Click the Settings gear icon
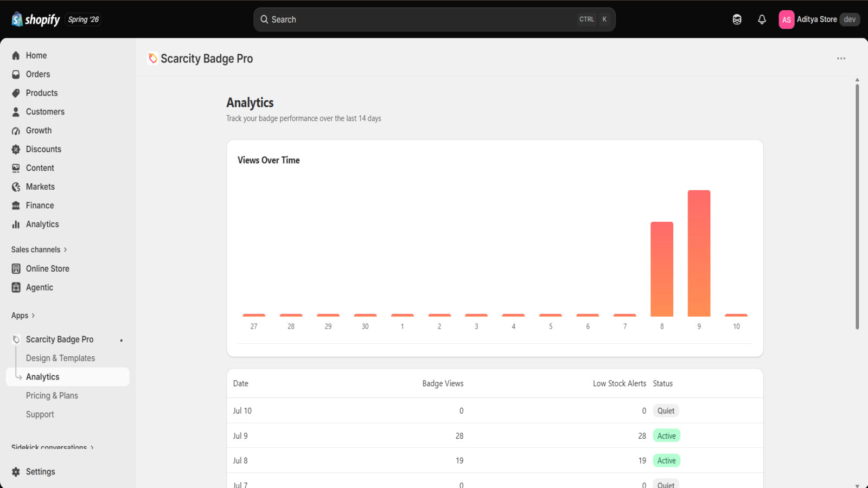 [x=16, y=472]
